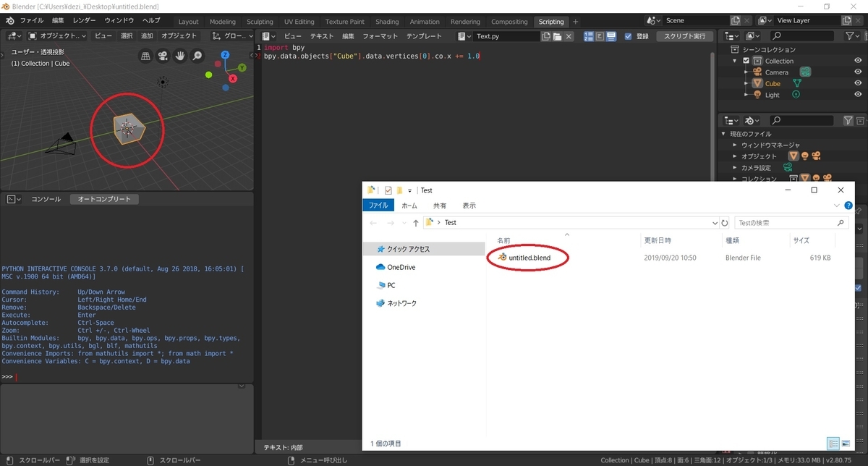Switch to the Shading workspace tab
The image size is (868, 466).
(x=387, y=22)
